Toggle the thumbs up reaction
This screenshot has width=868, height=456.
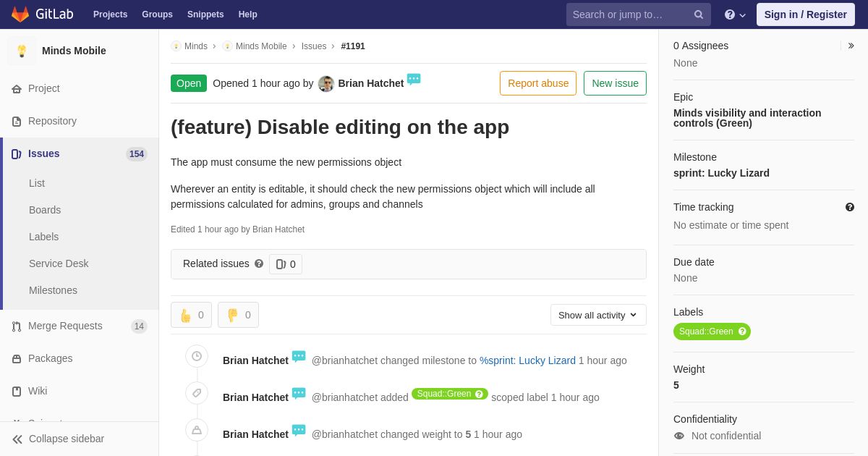(191, 315)
